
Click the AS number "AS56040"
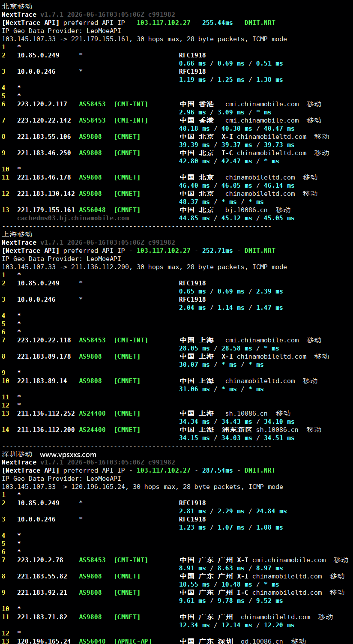(x=92, y=641)
